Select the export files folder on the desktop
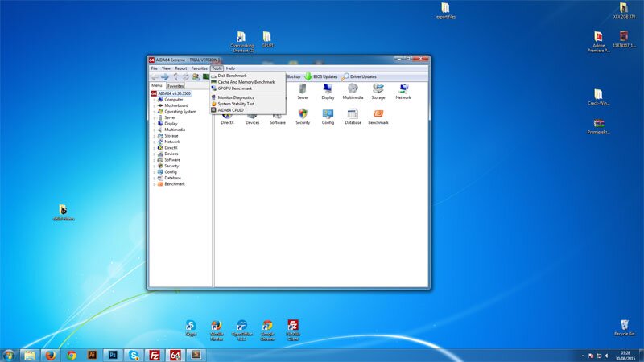 [x=446, y=10]
